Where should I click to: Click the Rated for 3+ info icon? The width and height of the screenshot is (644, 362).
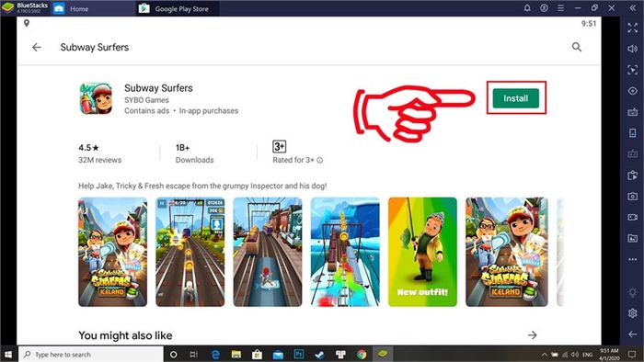tap(320, 160)
